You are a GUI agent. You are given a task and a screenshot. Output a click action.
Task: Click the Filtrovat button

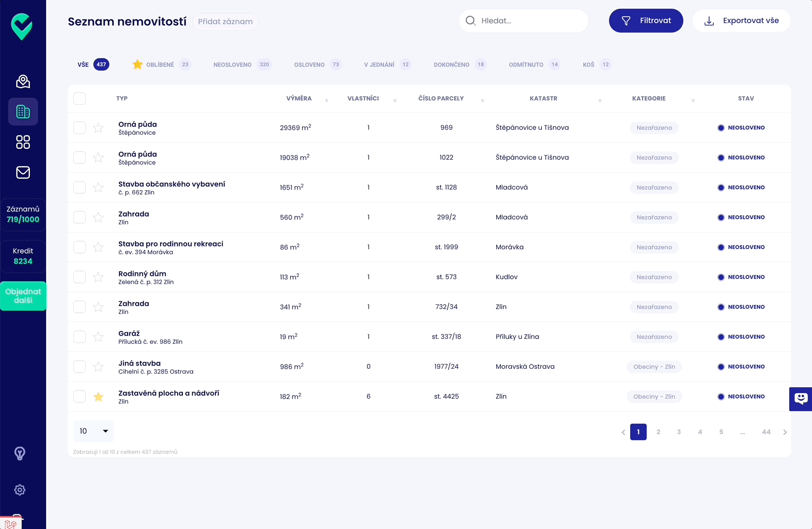click(646, 21)
